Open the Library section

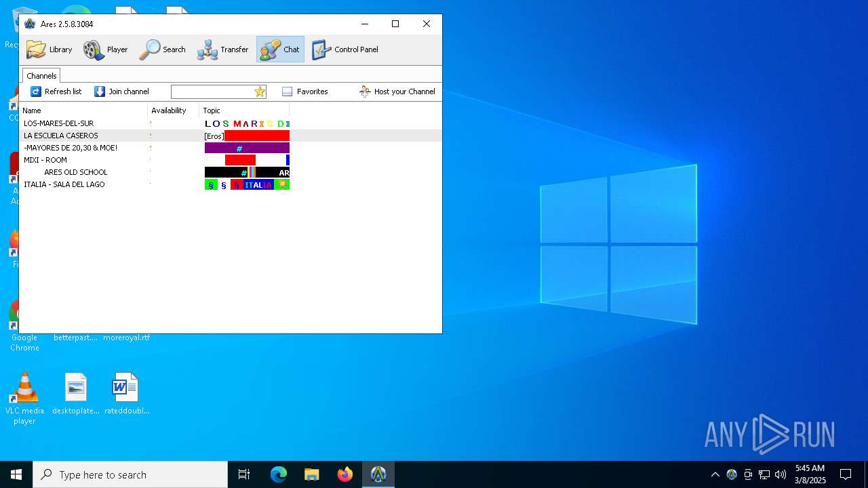(49, 49)
